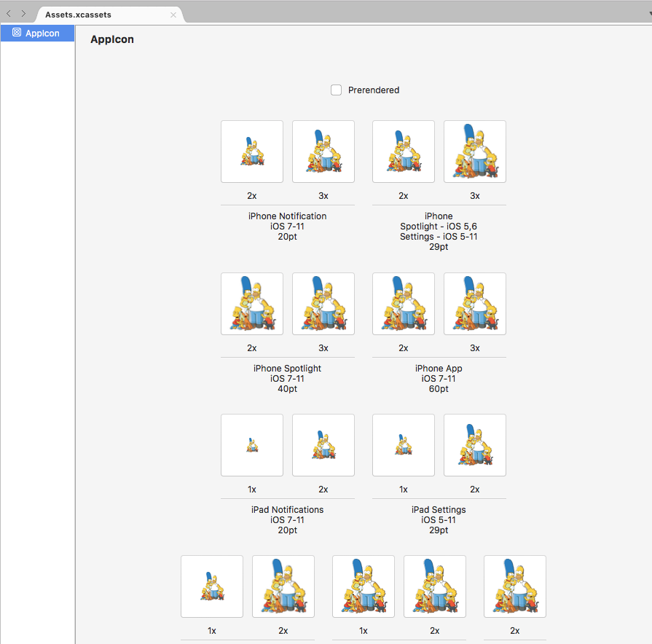This screenshot has width=652, height=644.
Task: Select iPhone Notification 20pt 2x icon well
Action: 252,152
